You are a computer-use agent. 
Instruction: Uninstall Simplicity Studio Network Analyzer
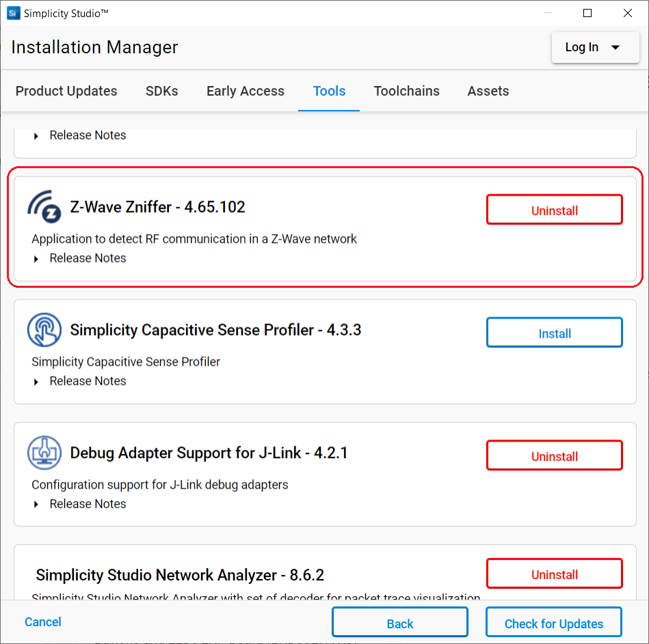pos(554,573)
